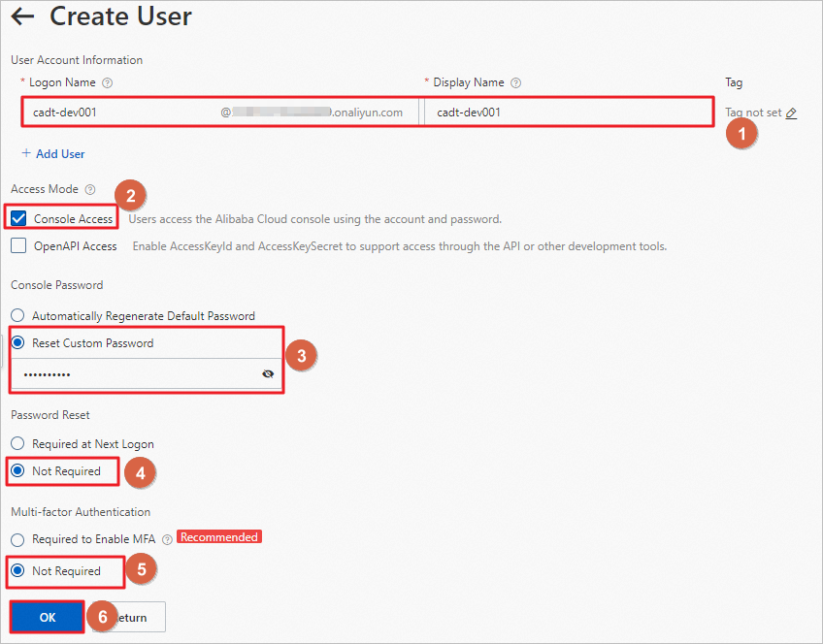Viewport: 823px width, 644px height.
Task: Toggle password visibility with the eye icon
Action: pyautogui.click(x=268, y=373)
